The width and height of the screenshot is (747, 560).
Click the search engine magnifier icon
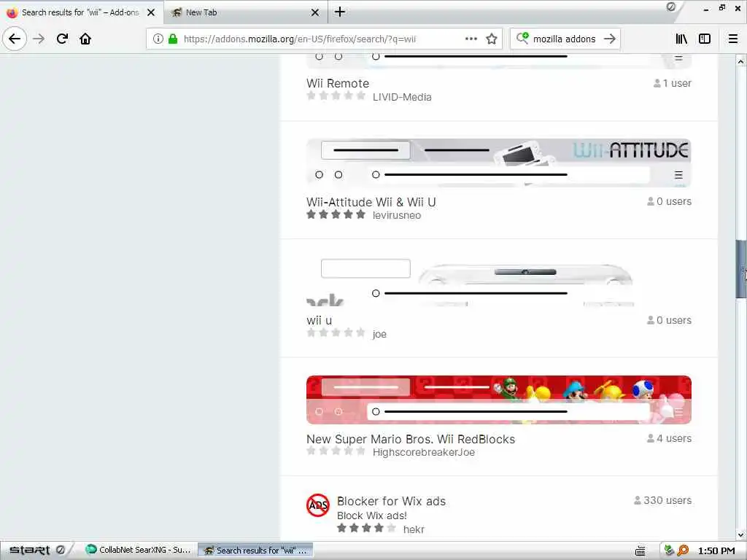click(522, 38)
